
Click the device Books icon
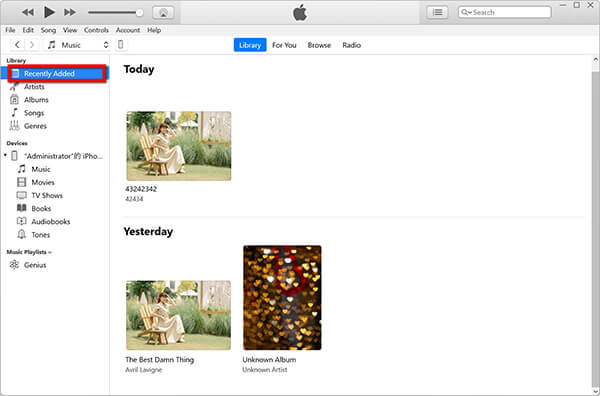pyautogui.click(x=22, y=209)
